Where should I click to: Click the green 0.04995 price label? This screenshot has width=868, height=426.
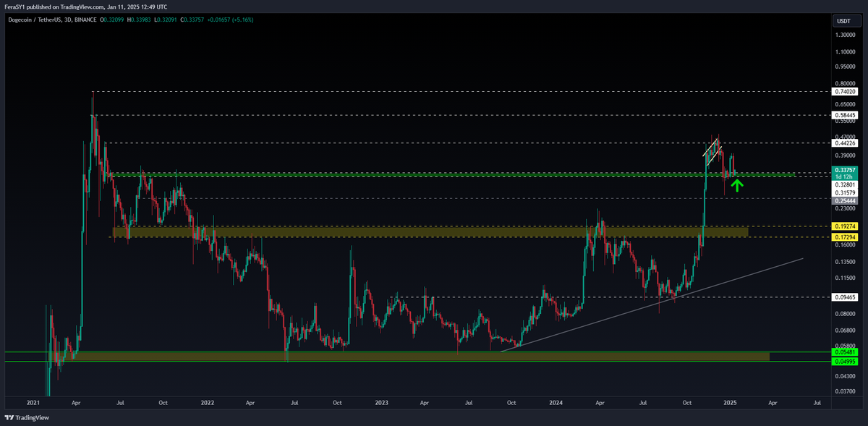846,361
